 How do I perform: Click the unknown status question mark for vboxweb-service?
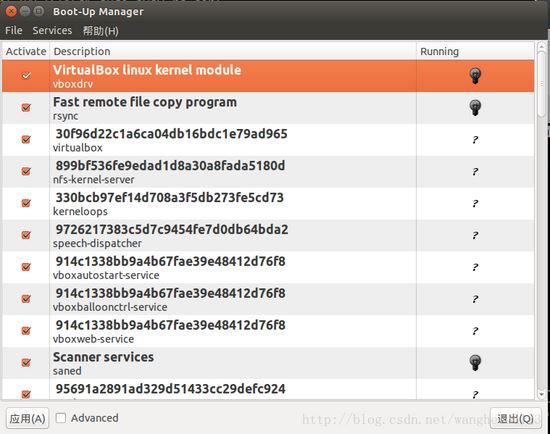[x=475, y=331]
